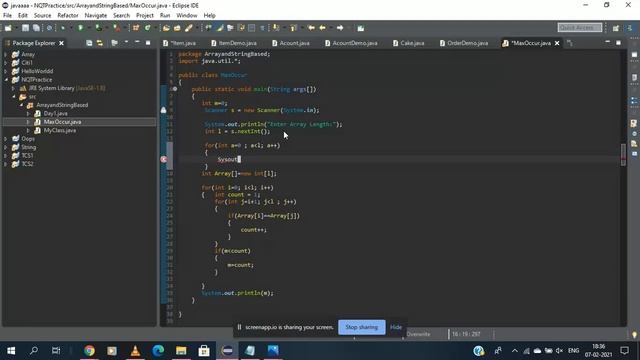Click the New file wizard icon
640x360 pixels.
7,28
